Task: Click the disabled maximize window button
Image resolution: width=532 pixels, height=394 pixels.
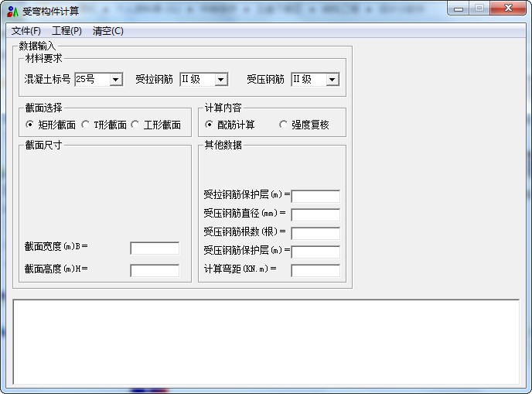Action: pos(479,9)
